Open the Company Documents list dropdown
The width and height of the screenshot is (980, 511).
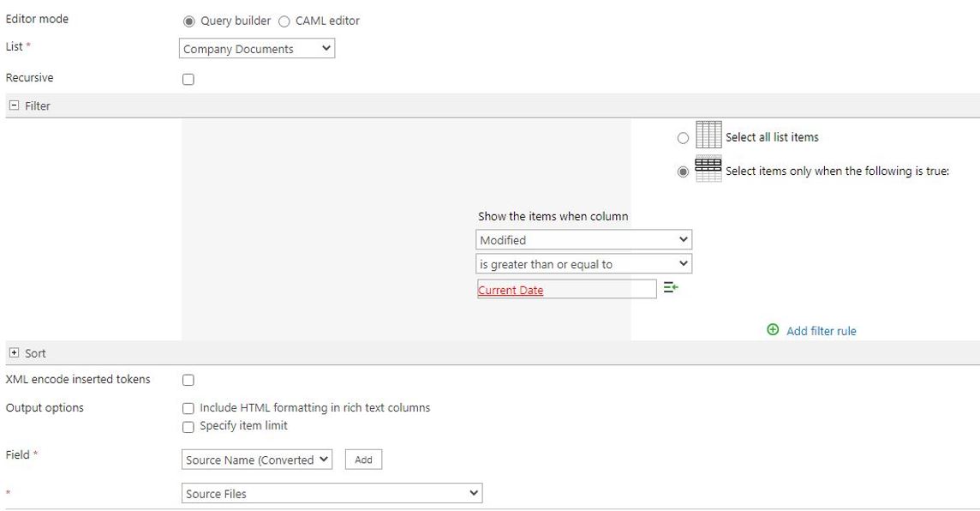click(x=256, y=49)
